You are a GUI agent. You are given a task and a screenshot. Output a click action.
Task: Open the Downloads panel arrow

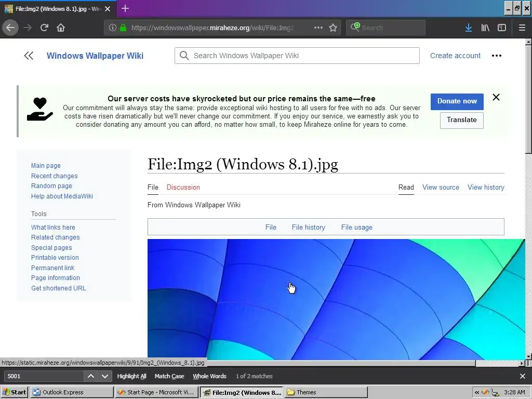tap(469, 28)
